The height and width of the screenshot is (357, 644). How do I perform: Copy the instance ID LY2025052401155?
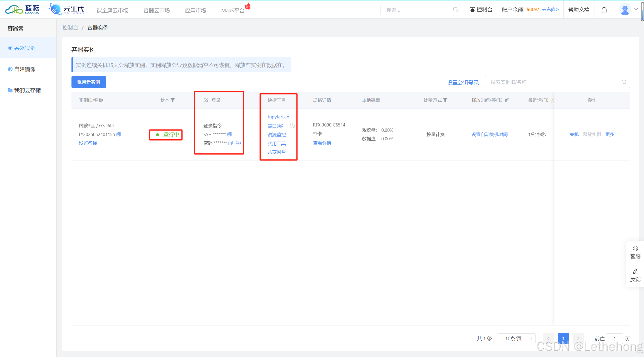[x=119, y=134]
